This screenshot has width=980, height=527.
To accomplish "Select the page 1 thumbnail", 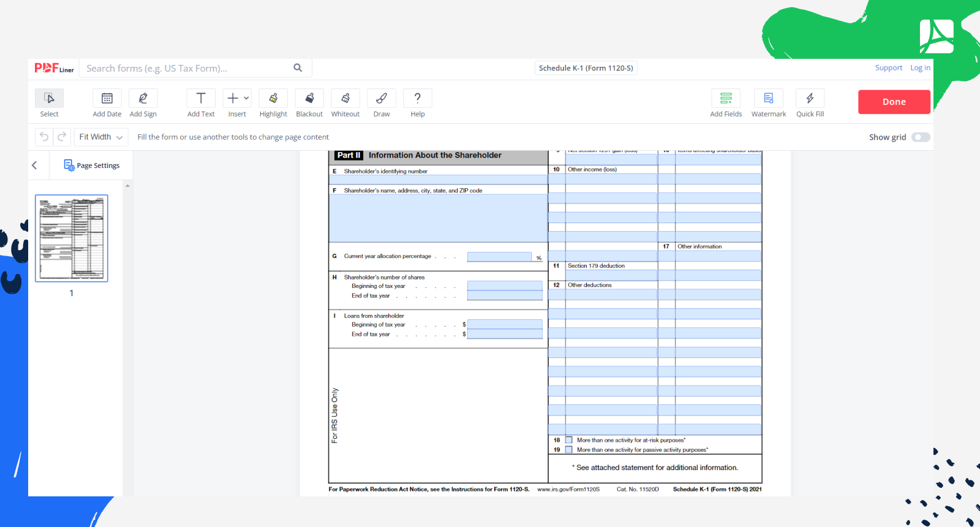I will 72,238.
